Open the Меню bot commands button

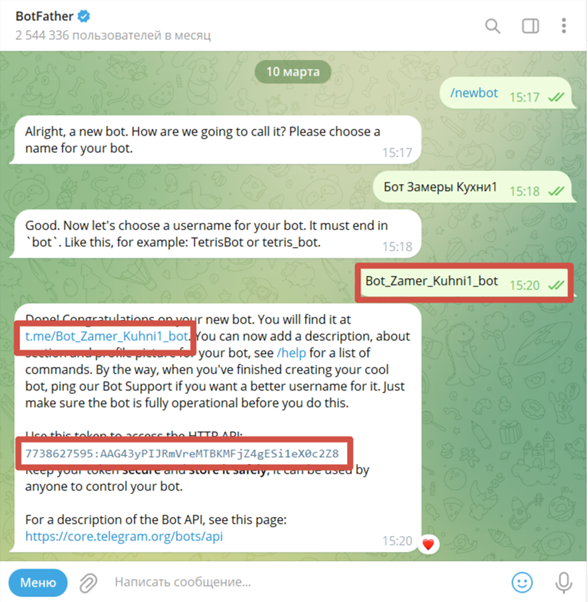(x=38, y=582)
